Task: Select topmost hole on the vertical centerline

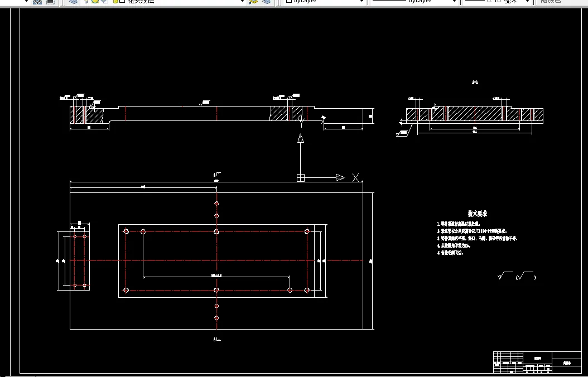Action: tap(216, 204)
